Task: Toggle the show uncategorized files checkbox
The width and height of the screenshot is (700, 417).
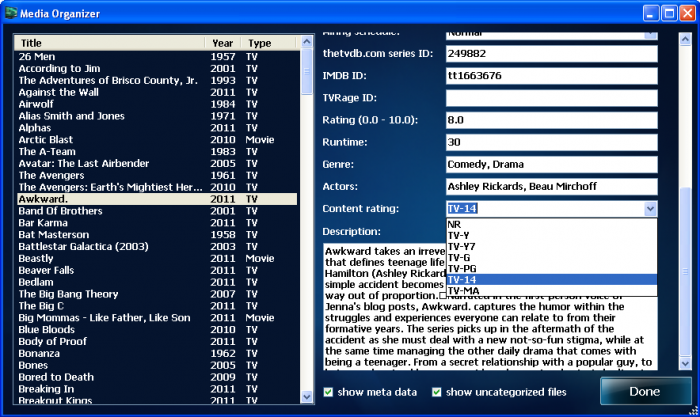Action: coord(437,392)
